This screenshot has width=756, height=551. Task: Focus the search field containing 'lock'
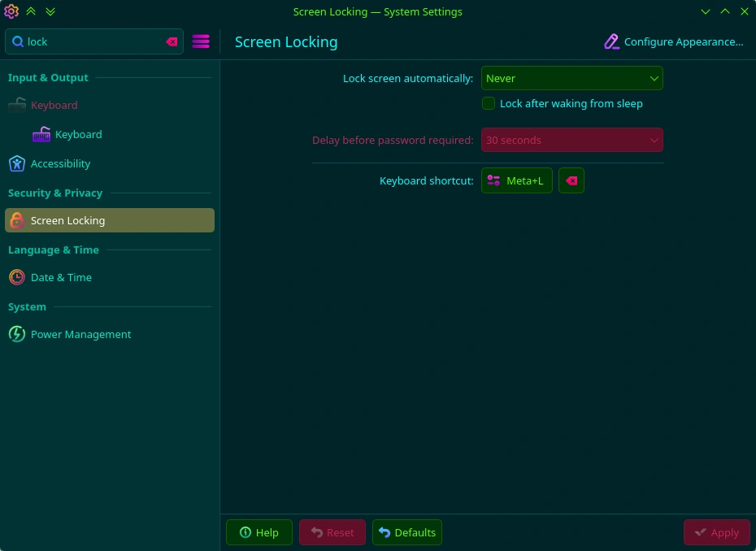point(94,41)
